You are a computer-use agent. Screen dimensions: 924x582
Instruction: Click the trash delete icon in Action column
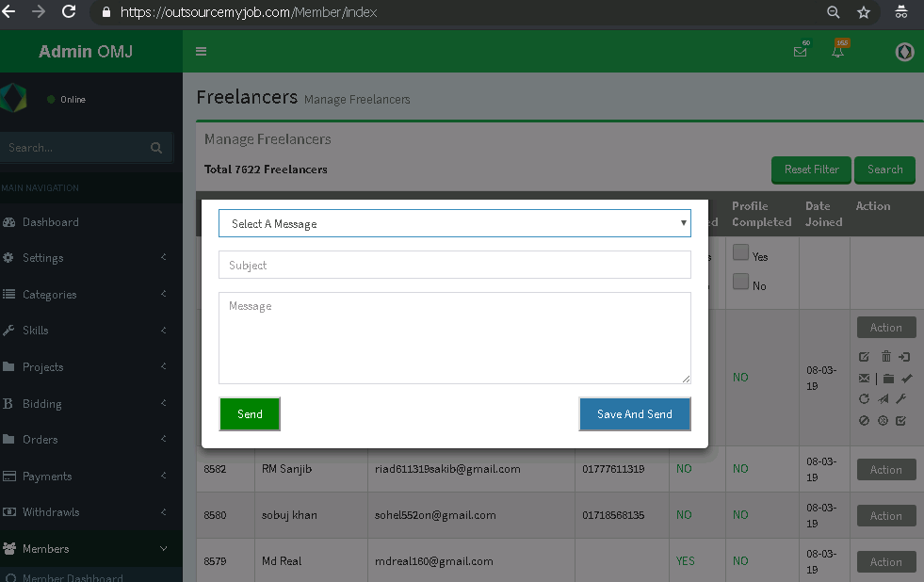coord(885,356)
